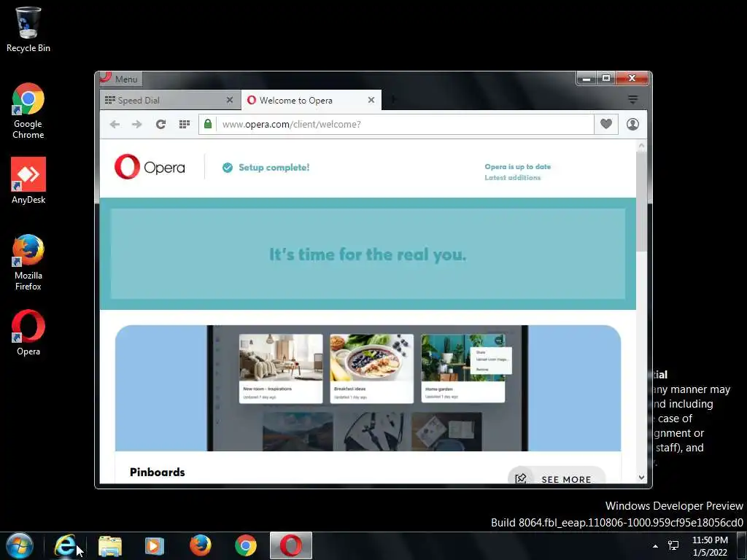747x560 pixels.
Task: Open the Windows Start button
Action: pyautogui.click(x=20, y=545)
